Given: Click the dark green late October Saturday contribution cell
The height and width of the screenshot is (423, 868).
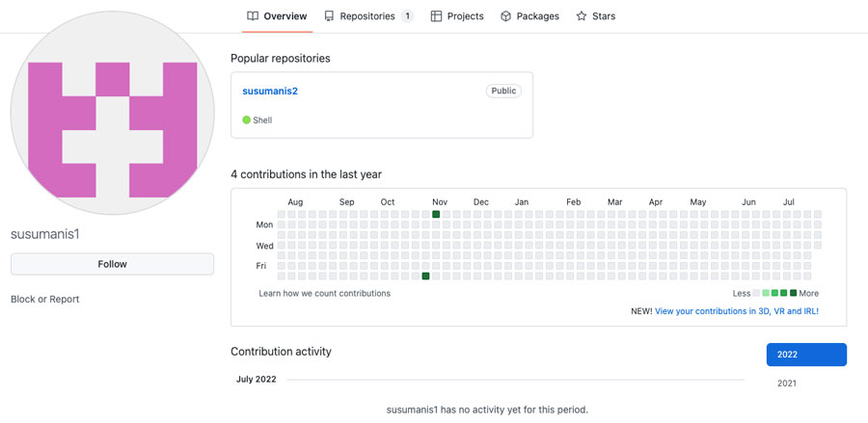Looking at the screenshot, I should pyautogui.click(x=425, y=276).
